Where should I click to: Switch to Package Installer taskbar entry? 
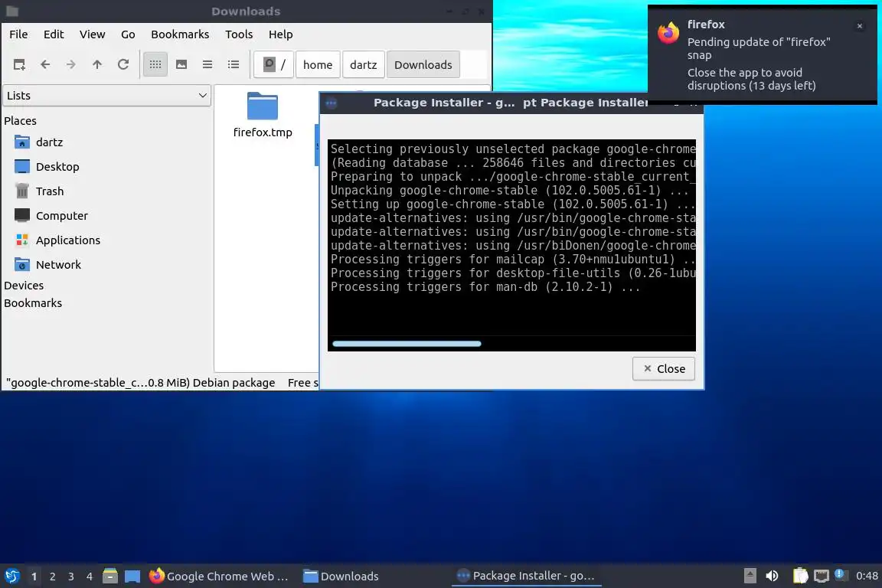point(527,576)
